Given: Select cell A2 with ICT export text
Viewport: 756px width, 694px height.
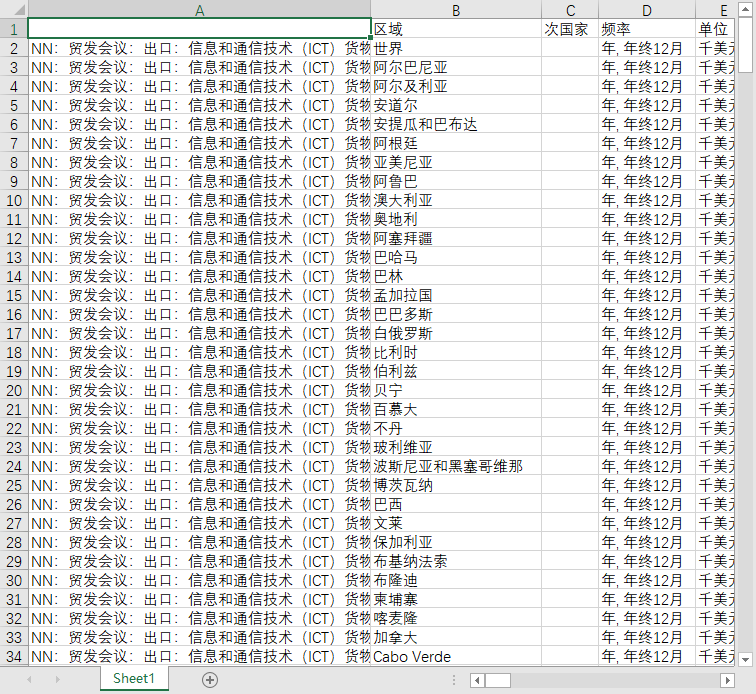Looking at the screenshot, I should point(200,48).
